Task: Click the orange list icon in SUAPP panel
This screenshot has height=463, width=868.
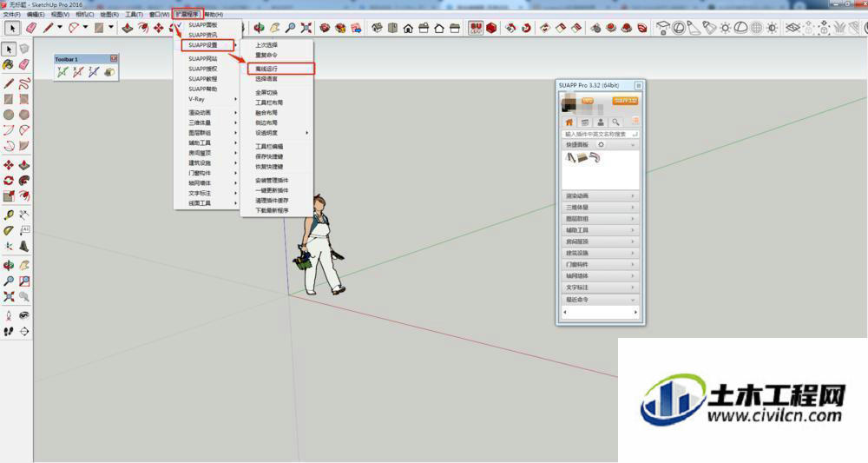Action: click(635, 122)
